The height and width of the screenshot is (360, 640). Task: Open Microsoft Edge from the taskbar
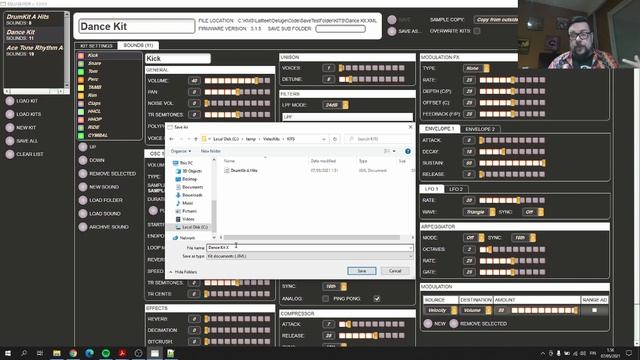pos(89,353)
